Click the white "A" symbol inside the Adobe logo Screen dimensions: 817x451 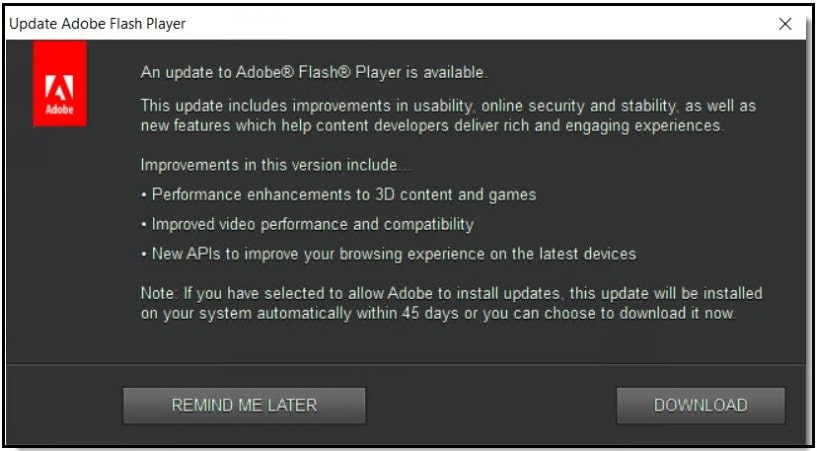click(59, 87)
